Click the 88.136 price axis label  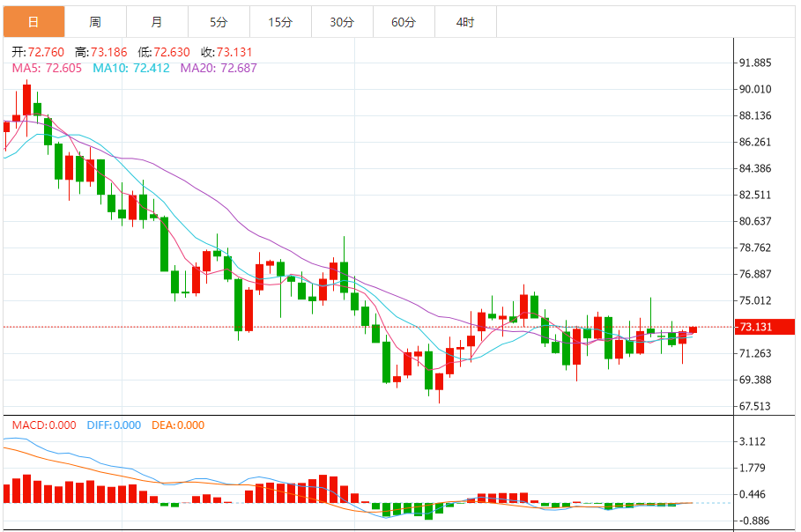[755, 116]
